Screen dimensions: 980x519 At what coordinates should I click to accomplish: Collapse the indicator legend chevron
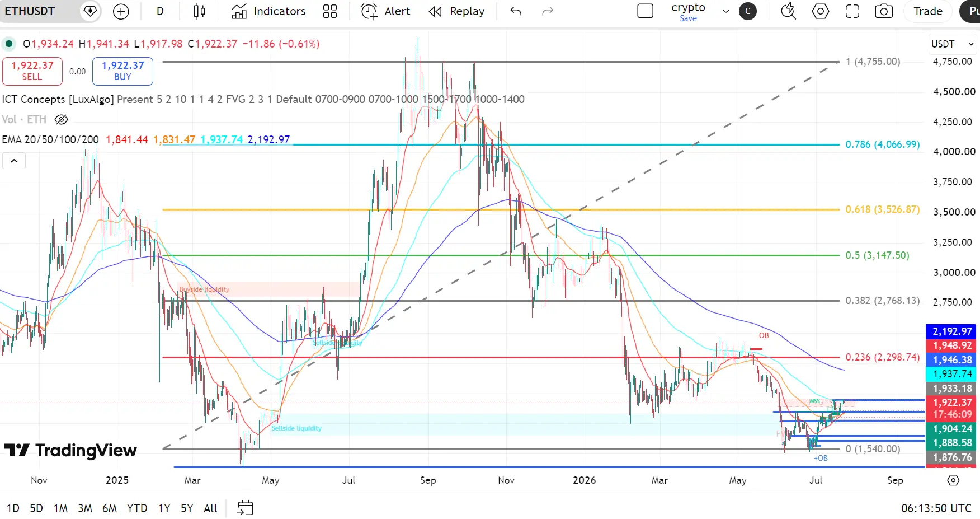pyautogui.click(x=14, y=161)
